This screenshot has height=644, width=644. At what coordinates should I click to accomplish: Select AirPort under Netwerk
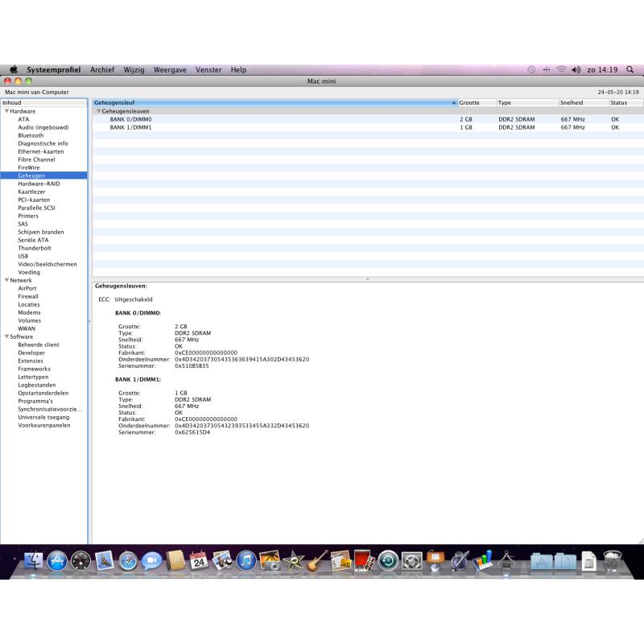[x=27, y=288]
